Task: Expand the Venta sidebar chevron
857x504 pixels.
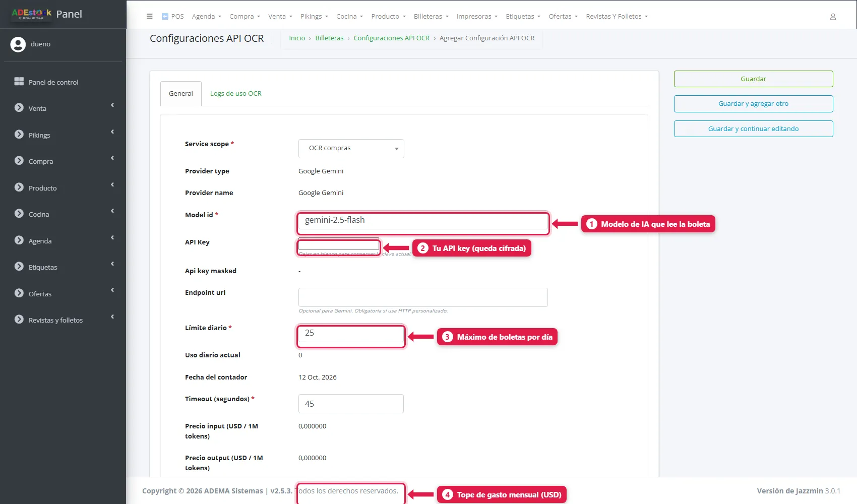Action: coord(112,105)
